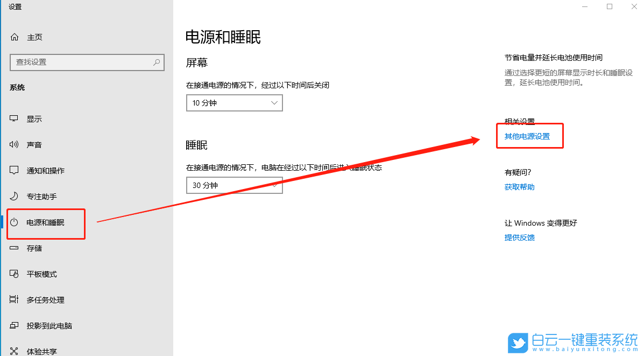644x356 pixels.
Task: Select the 多任务处理 multitasking icon
Action: point(13,299)
